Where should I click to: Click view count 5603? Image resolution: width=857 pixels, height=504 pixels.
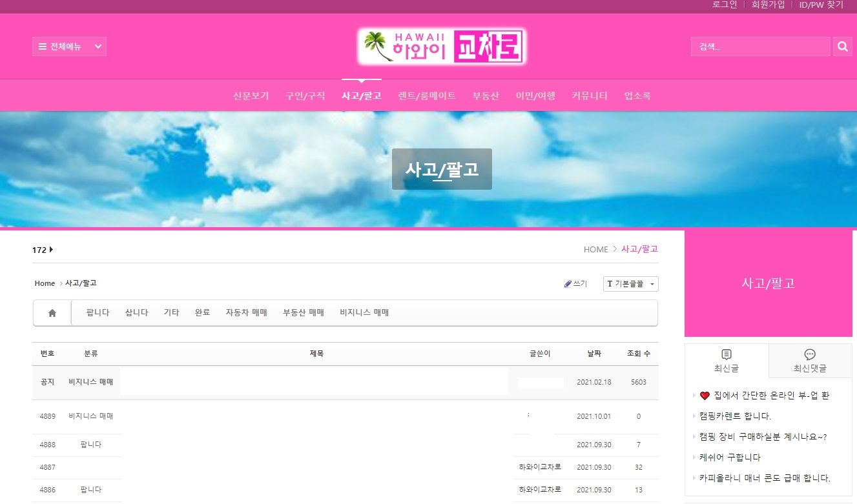click(x=639, y=382)
